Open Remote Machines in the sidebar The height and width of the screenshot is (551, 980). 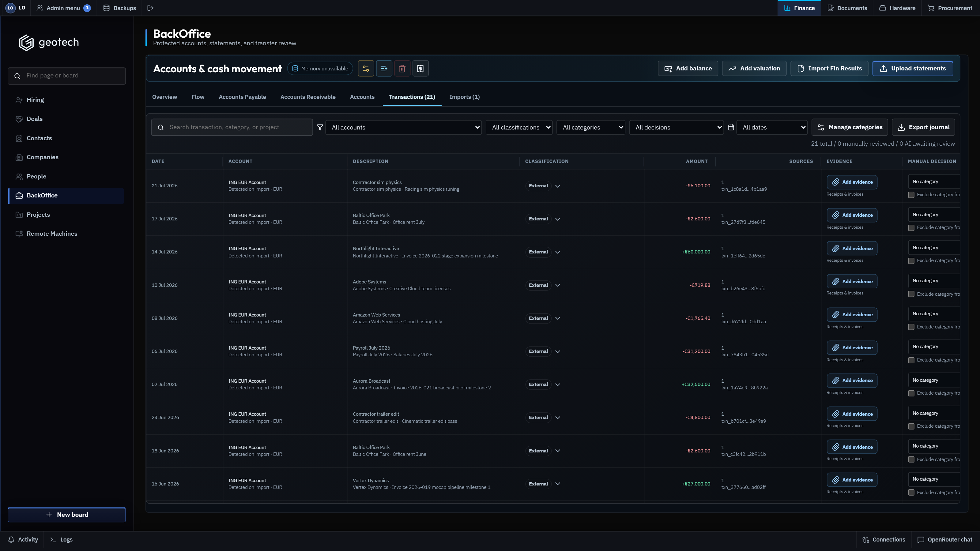pyautogui.click(x=66, y=234)
